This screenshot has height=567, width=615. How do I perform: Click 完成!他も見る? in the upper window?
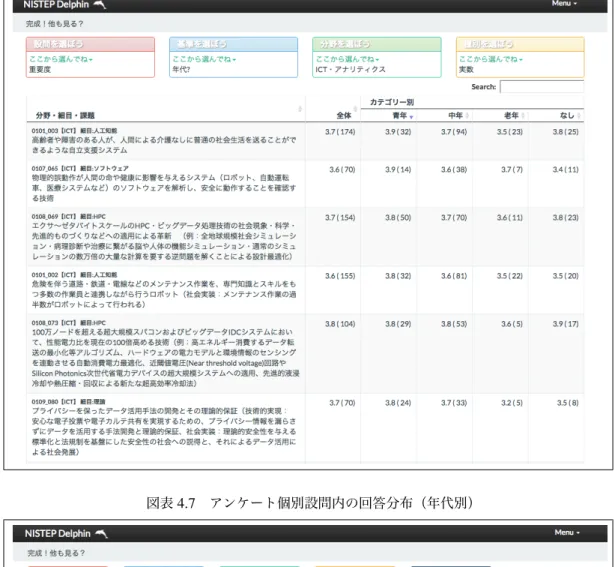[55, 24]
